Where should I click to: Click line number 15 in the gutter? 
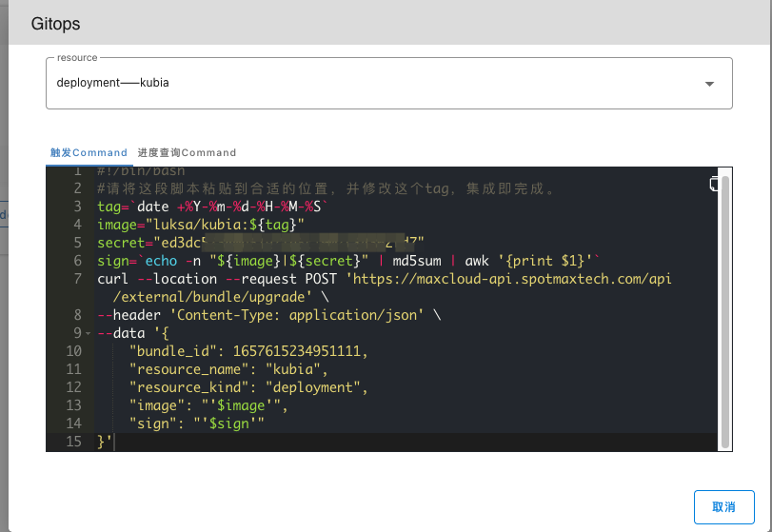click(74, 442)
